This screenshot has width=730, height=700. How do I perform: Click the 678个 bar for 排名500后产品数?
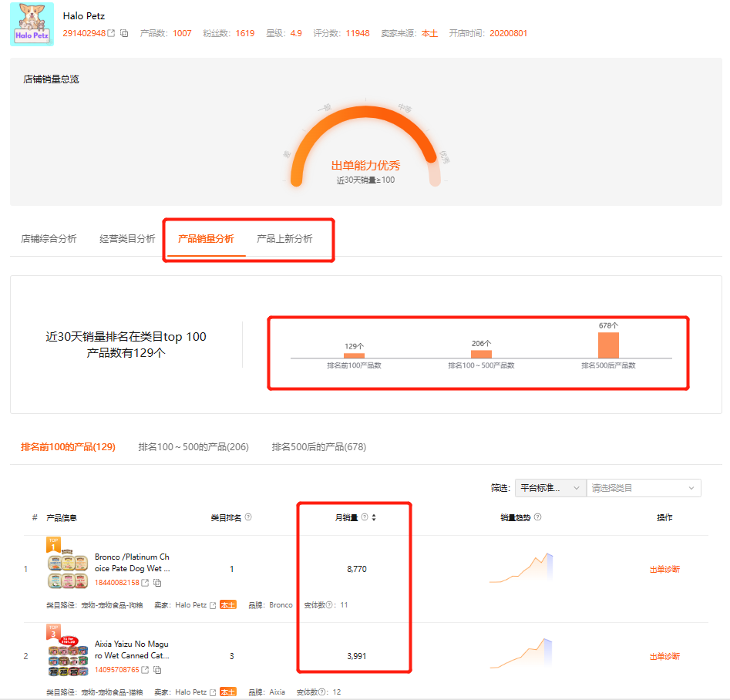click(608, 345)
